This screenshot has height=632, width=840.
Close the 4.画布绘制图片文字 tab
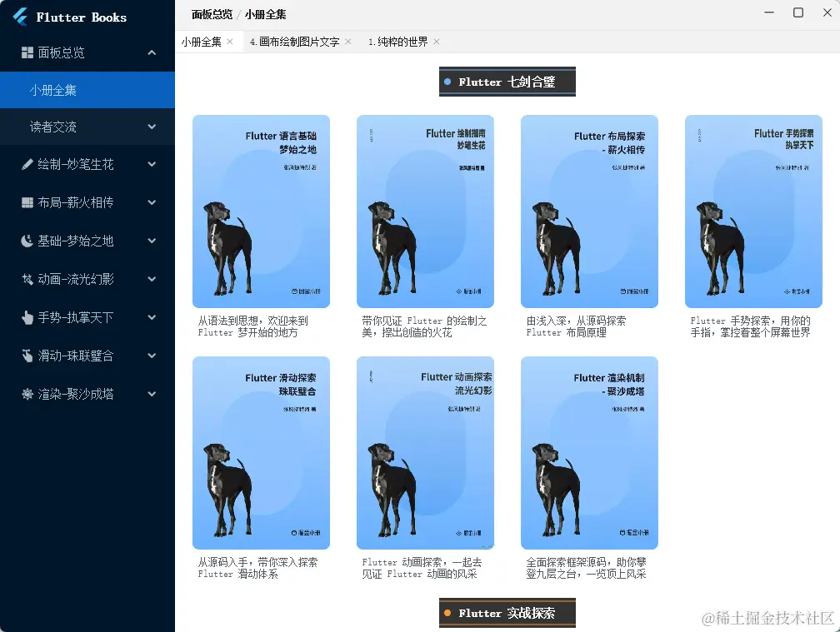click(x=348, y=41)
